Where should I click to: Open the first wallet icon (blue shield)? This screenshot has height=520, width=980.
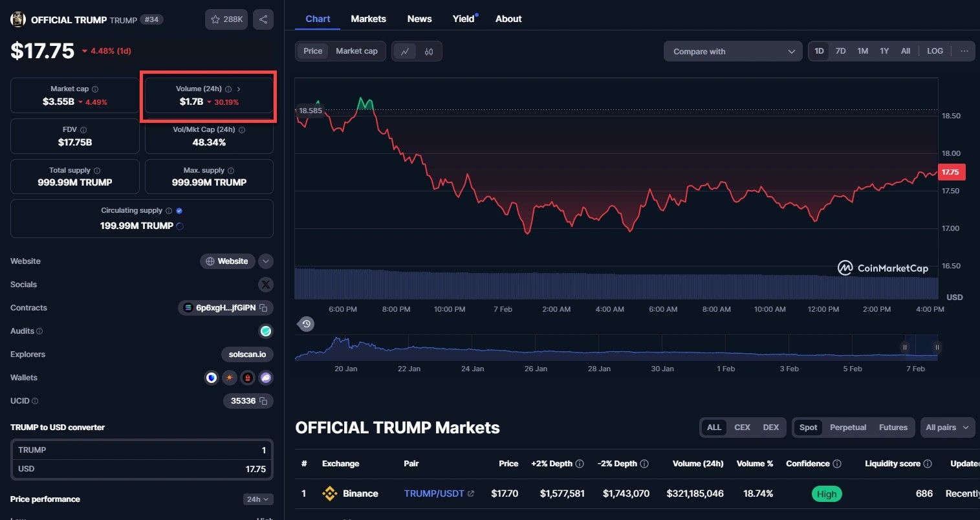pyautogui.click(x=212, y=378)
